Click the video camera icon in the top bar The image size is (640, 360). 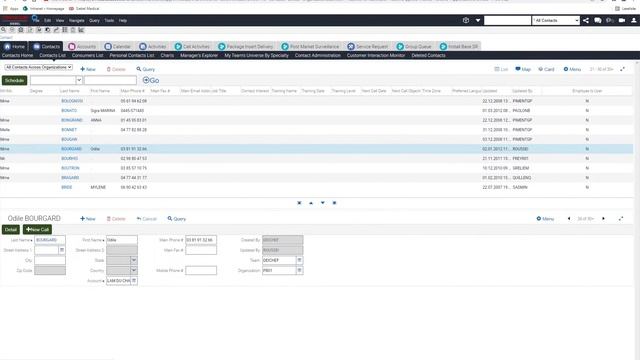tap(622, 20)
